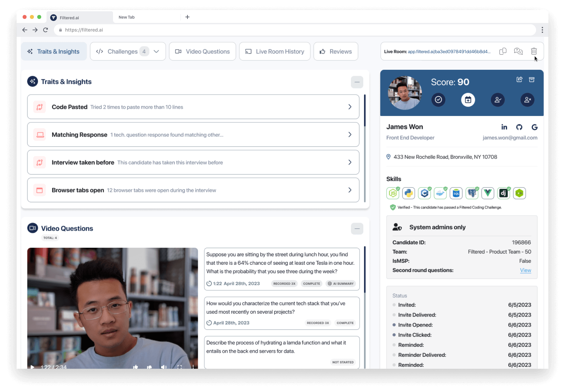This screenshot has height=392, width=565.
Task: Switch to the Video Questions tab
Action: pos(202,51)
